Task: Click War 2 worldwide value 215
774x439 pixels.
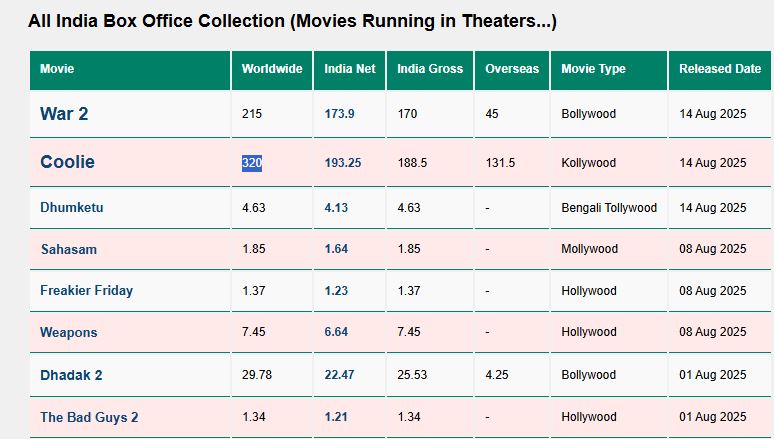Action: click(252, 114)
